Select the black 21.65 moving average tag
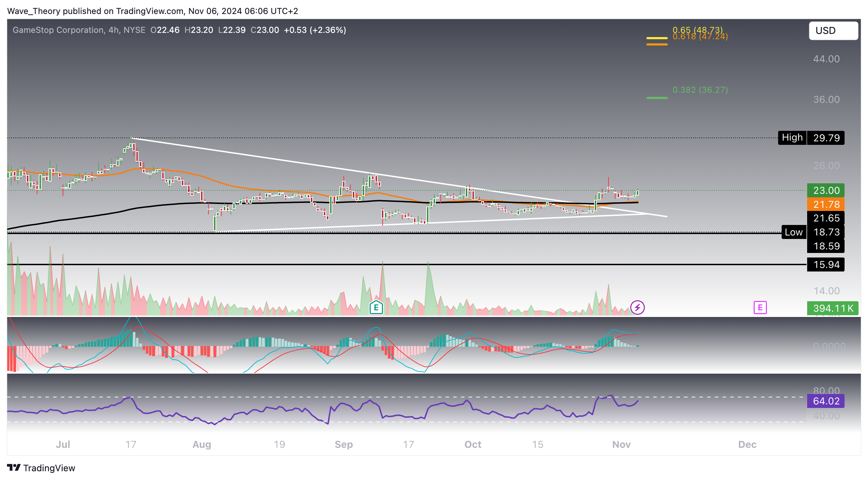Image resolution: width=868 pixels, height=480 pixels. tap(826, 218)
